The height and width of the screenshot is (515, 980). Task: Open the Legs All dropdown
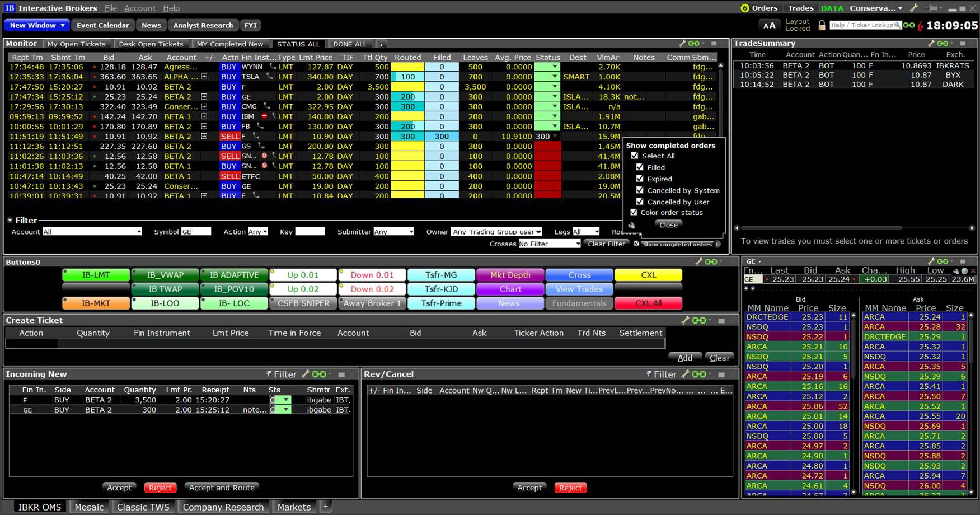click(x=585, y=232)
